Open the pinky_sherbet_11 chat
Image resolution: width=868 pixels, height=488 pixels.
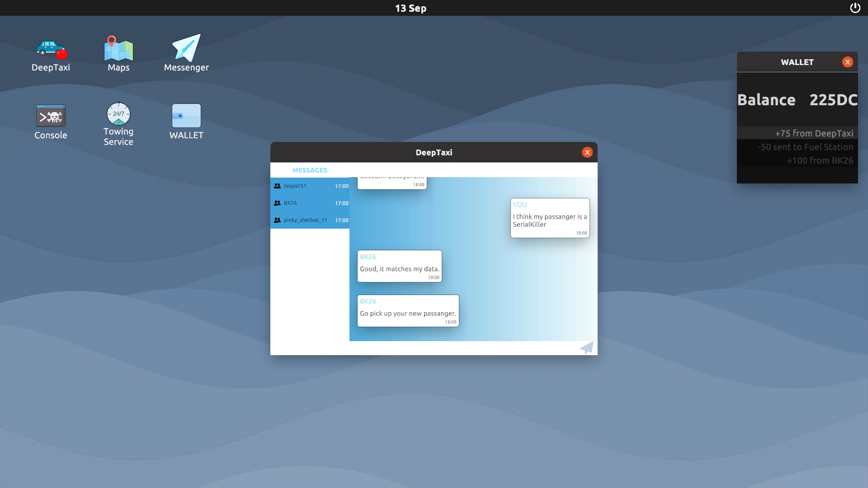(310, 220)
